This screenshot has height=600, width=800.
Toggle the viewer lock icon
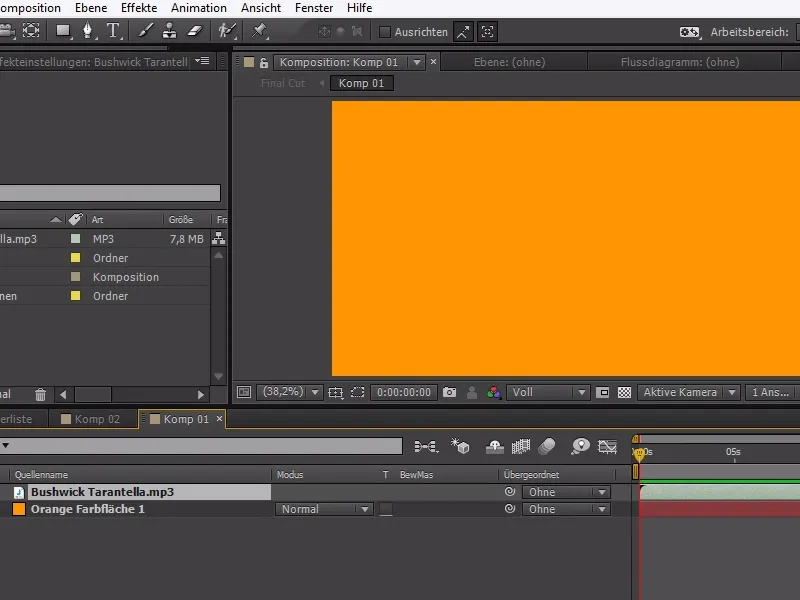coord(264,63)
